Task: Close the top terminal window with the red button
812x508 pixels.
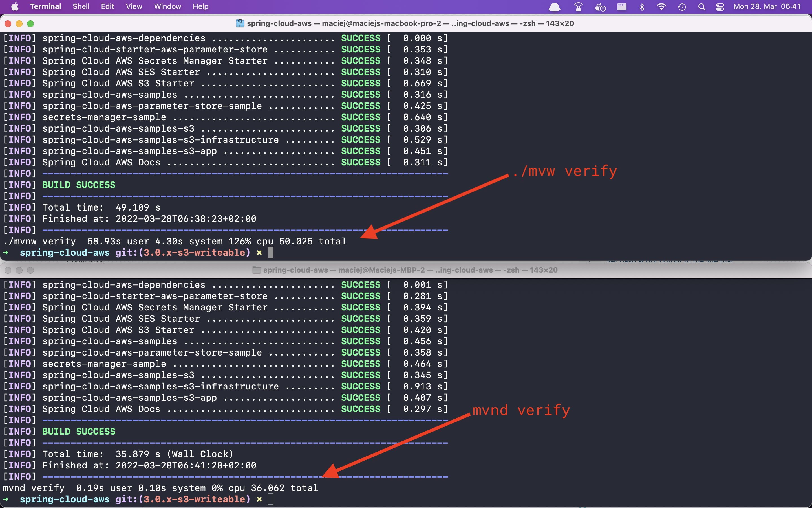Action: (8, 23)
